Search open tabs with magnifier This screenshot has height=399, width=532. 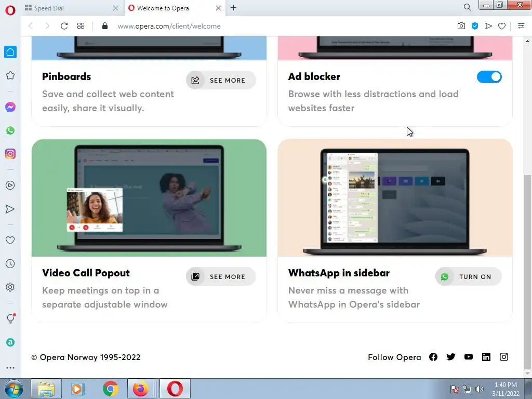pos(467,7)
